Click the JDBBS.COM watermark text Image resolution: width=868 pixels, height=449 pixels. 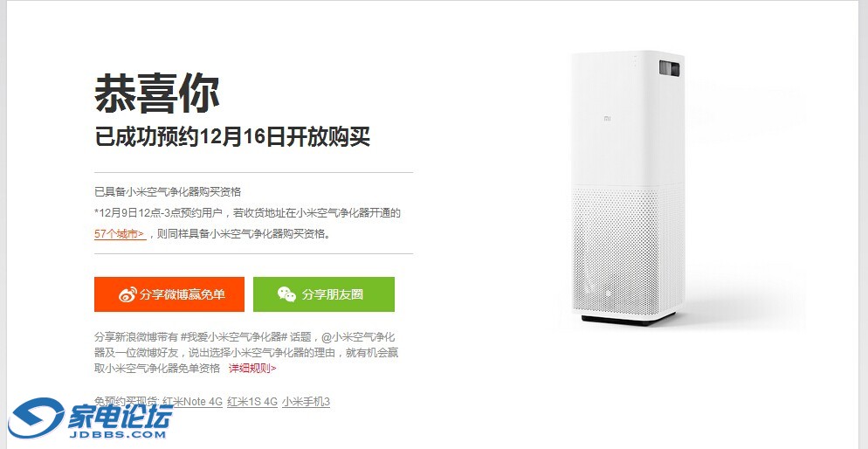tap(117, 434)
